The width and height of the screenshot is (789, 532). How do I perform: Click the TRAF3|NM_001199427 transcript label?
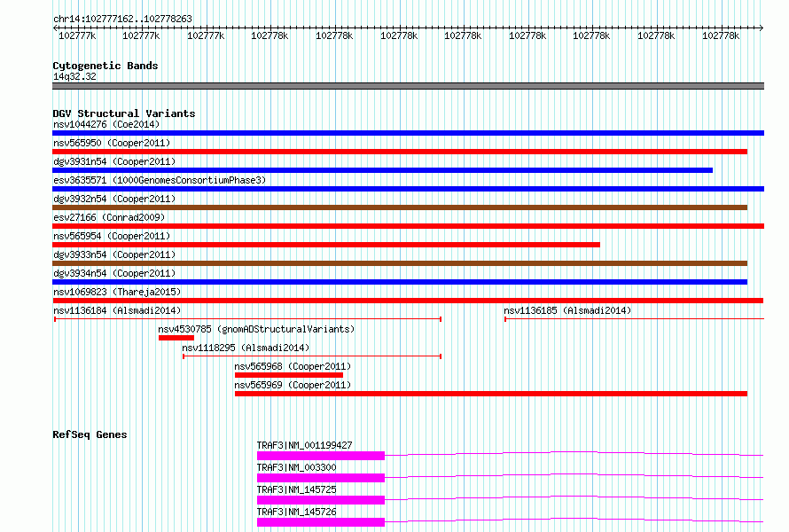point(304,445)
